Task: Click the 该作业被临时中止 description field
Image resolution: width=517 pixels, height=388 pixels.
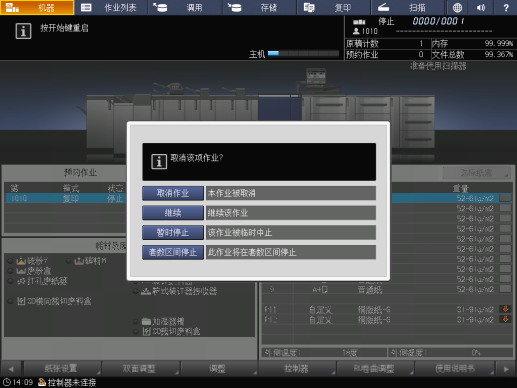Action: coord(291,233)
